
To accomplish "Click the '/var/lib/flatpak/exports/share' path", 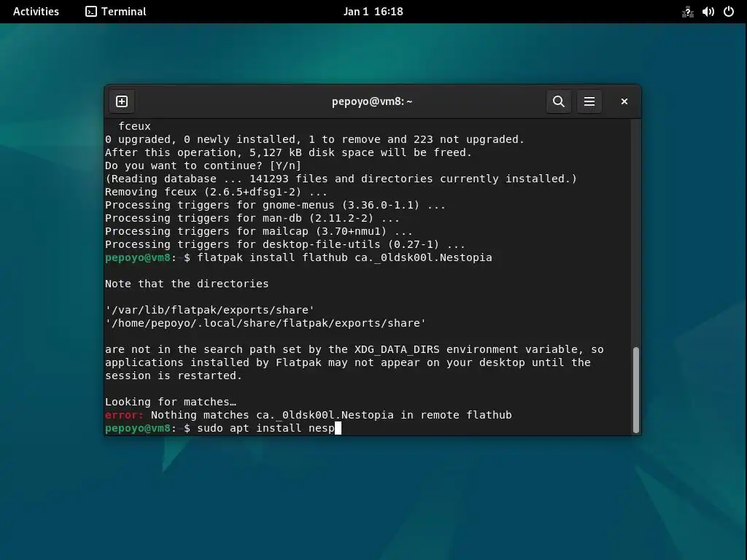I will click(209, 310).
